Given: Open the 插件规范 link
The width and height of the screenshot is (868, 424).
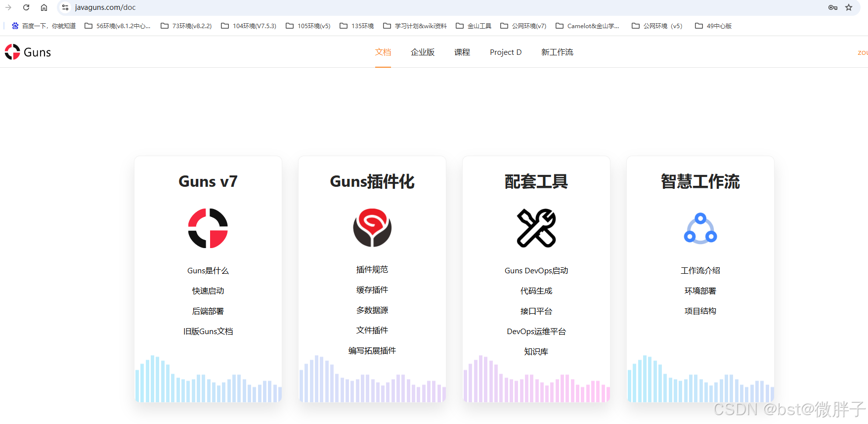Looking at the screenshot, I should 372,270.
